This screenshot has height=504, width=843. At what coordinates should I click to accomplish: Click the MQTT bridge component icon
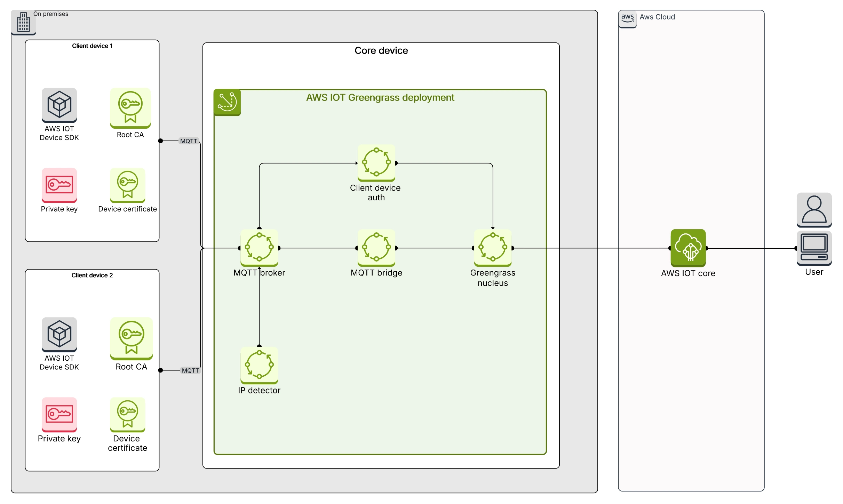tap(376, 248)
